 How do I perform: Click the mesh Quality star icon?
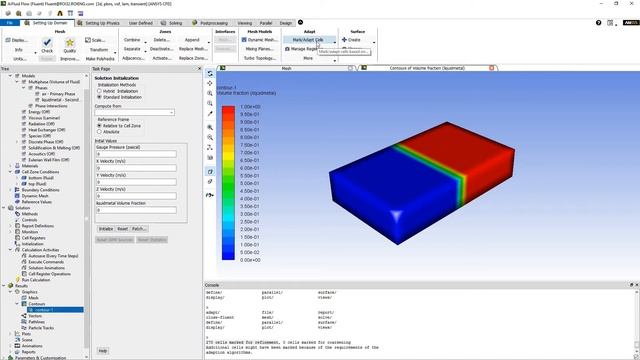[x=70, y=42]
